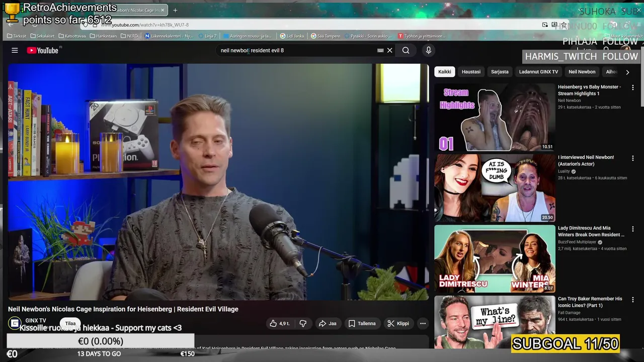Select the Sarjasta filter chip

tap(500, 72)
